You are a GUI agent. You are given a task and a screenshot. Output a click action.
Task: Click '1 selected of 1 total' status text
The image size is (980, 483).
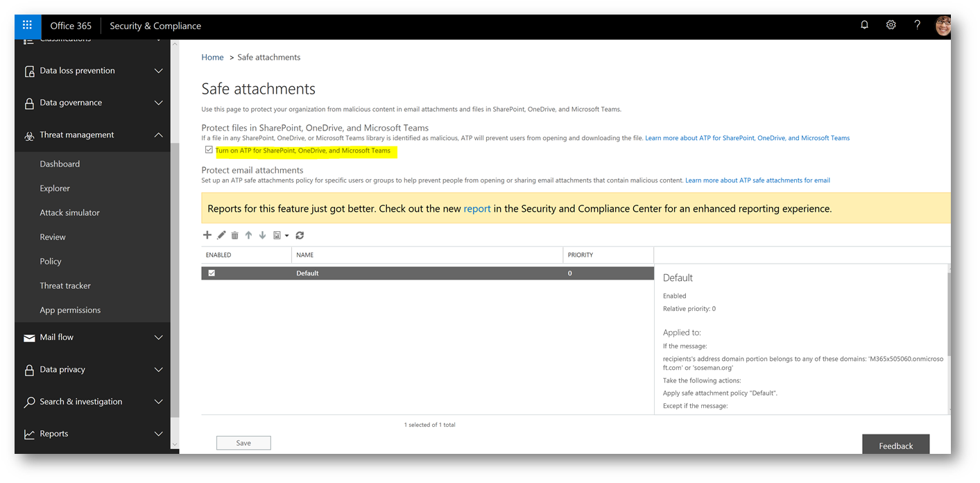[x=430, y=425]
